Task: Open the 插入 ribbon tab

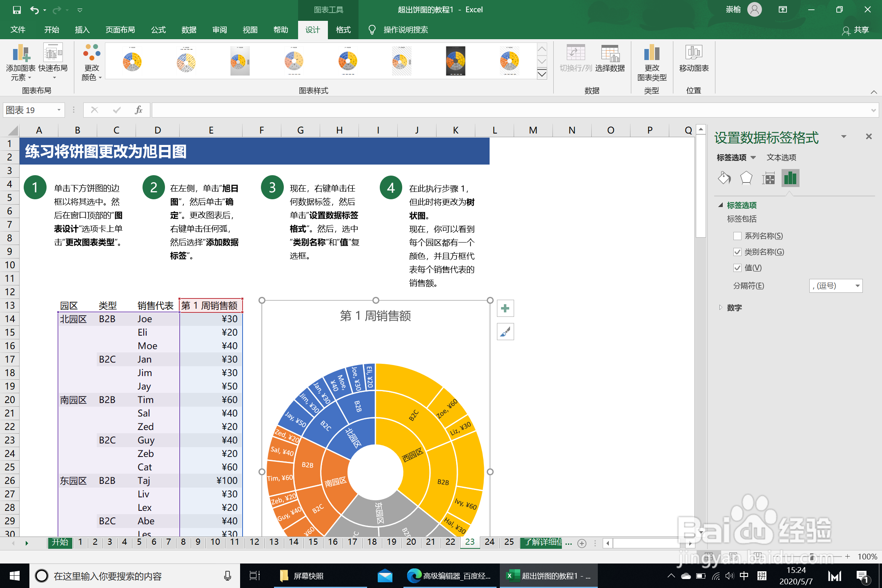Action: pyautogui.click(x=82, y=30)
